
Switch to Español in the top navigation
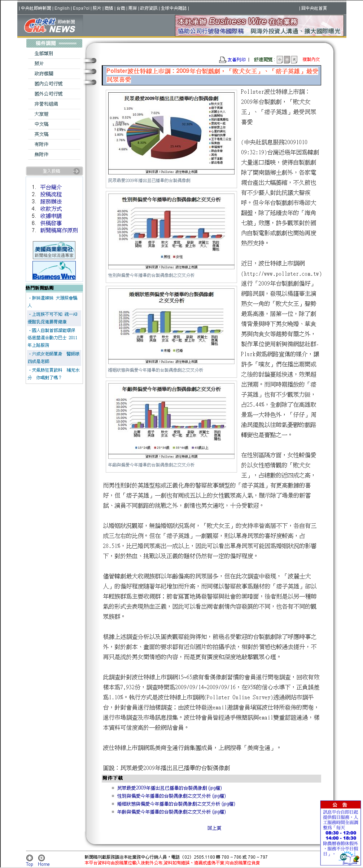pyautogui.click(x=81, y=8)
